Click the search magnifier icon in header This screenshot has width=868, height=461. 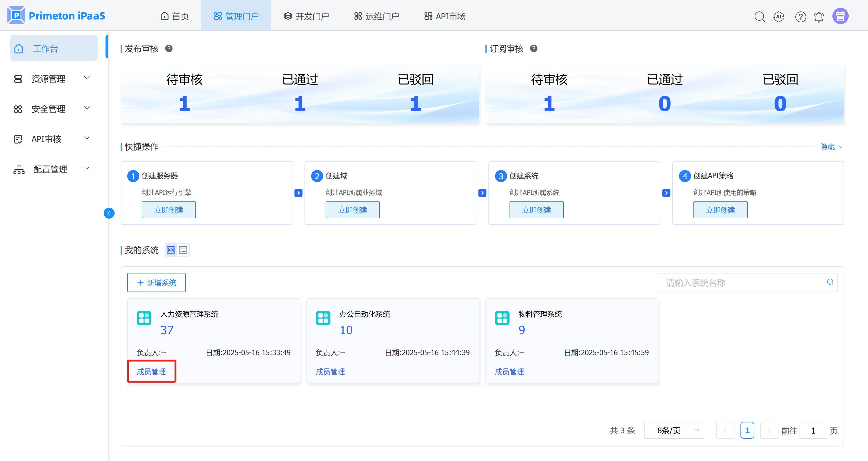tap(759, 17)
